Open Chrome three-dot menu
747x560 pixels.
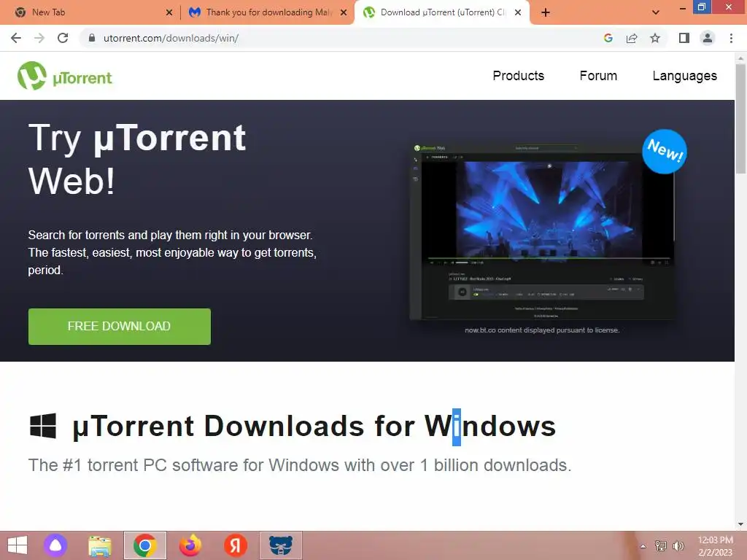pos(731,38)
